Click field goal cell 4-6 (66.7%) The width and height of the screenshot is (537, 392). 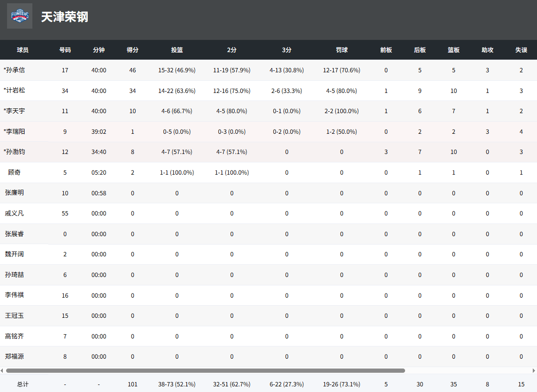pyautogui.click(x=176, y=111)
